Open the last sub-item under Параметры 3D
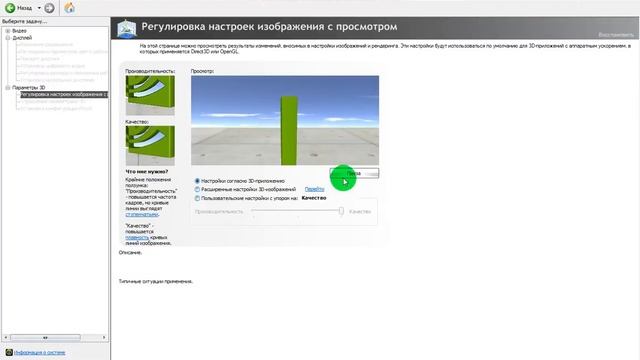This screenshot has height=360, width=640. pos(56,109)
